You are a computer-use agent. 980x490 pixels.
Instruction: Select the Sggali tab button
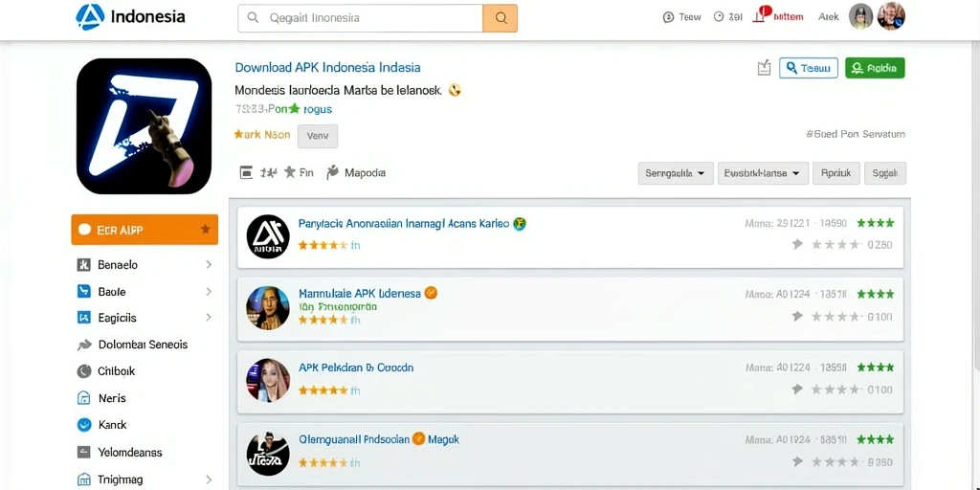point(885,173)
